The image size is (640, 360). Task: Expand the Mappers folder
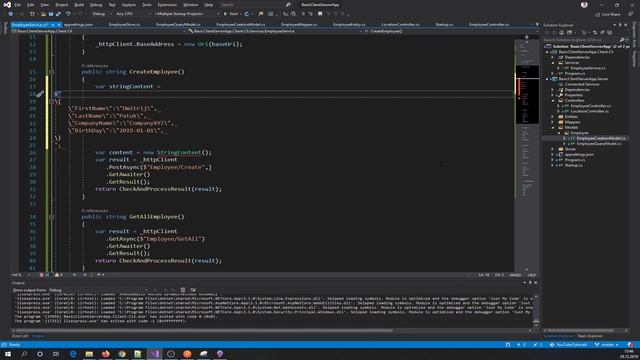pos(553,122)
